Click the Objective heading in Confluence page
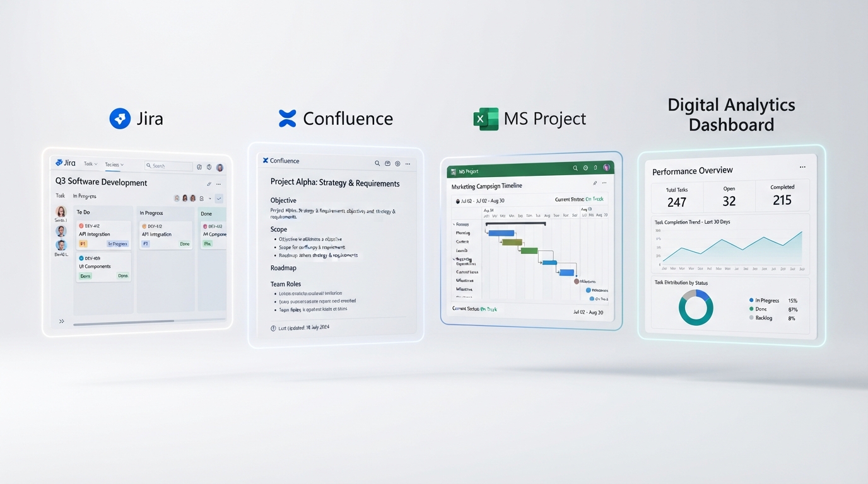Image resolution: width=868 pixels, height=484 pixels. click(283, 200)
